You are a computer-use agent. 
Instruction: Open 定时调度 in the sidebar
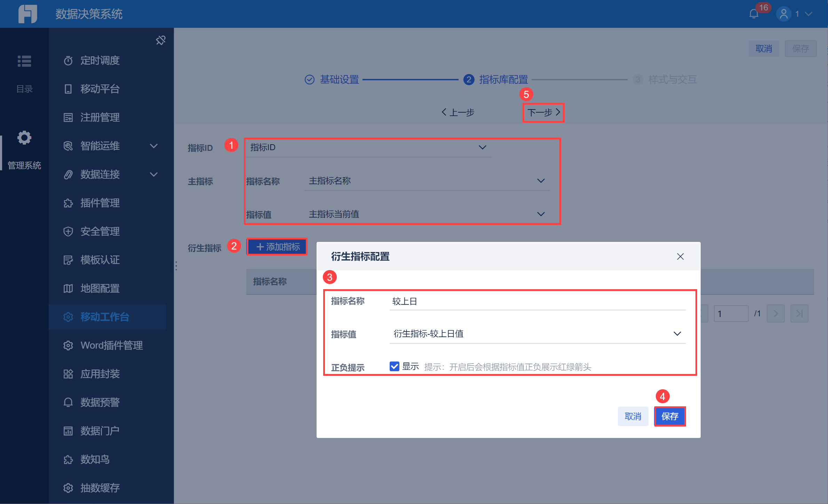(x=100, y=60)
